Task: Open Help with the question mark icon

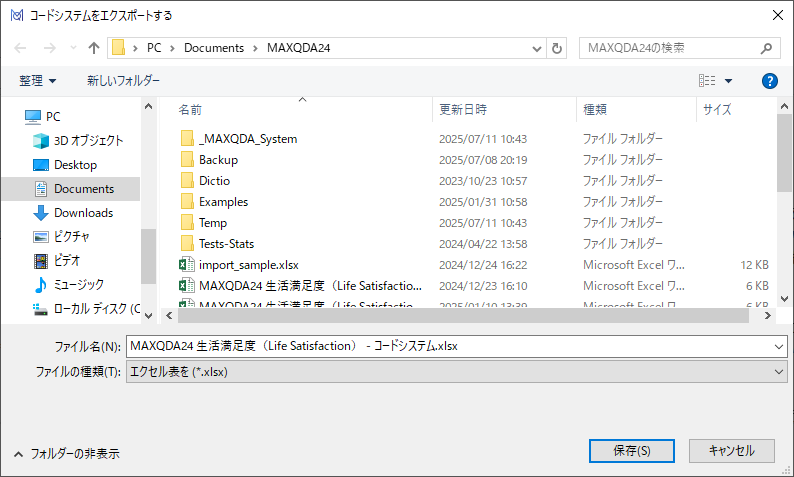Action: pos(770,81)
